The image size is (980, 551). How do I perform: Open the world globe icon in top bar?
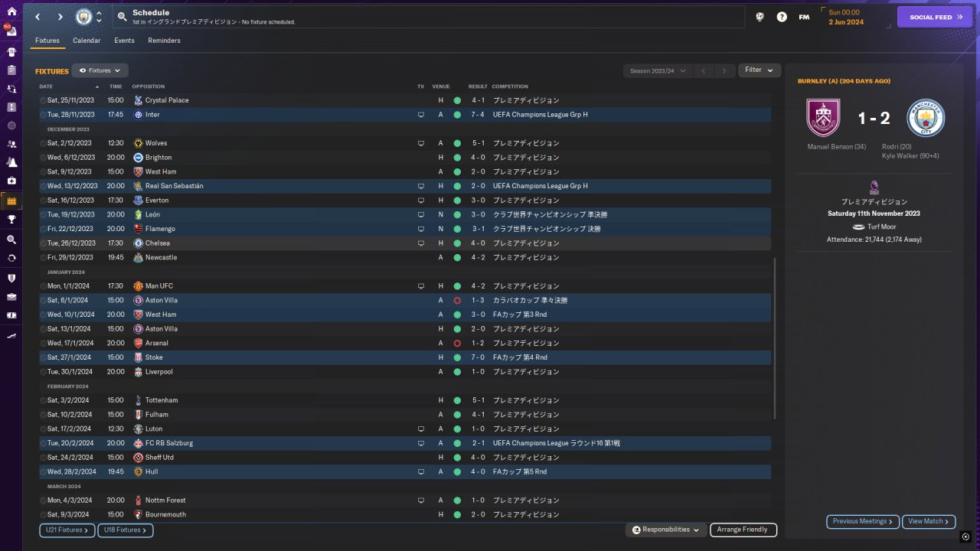[x=759, y=17]
